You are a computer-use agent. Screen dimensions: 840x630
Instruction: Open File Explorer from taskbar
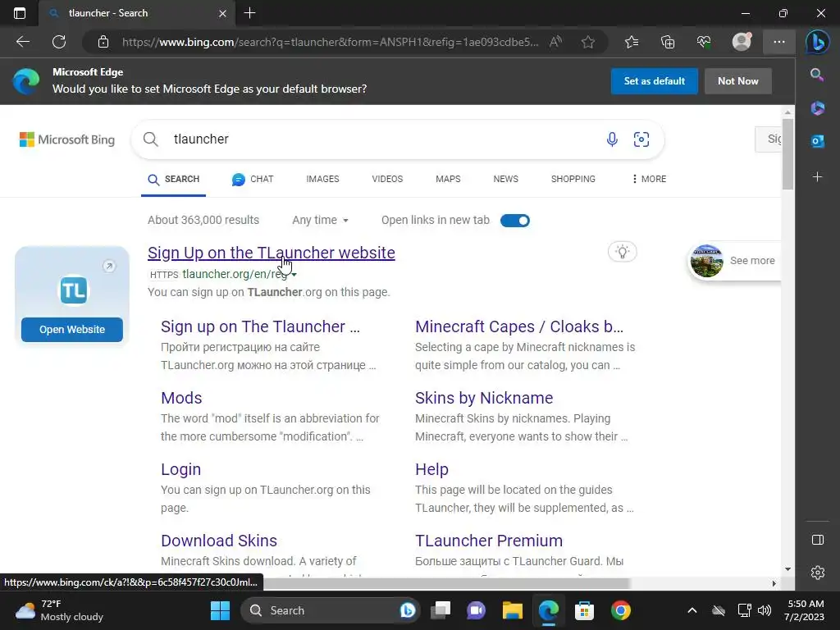pos(512,610)
